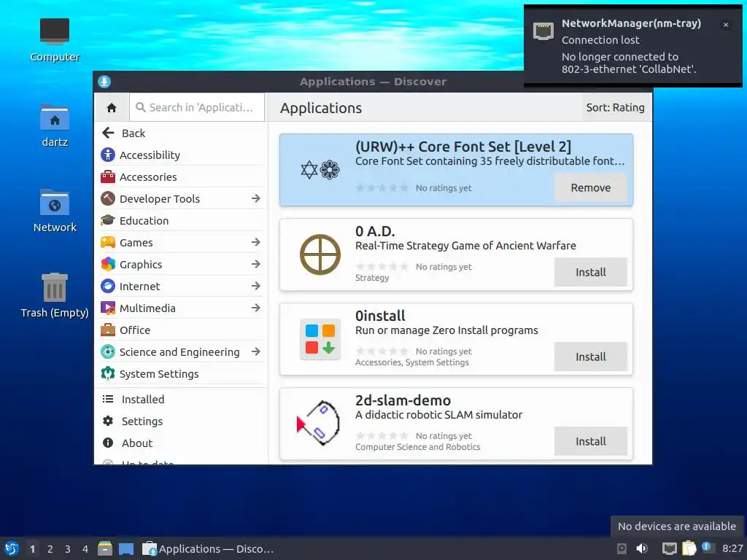Expand Games subcategories arrow
The height and width of the screenshot is (560, 747).
(256, 242)
